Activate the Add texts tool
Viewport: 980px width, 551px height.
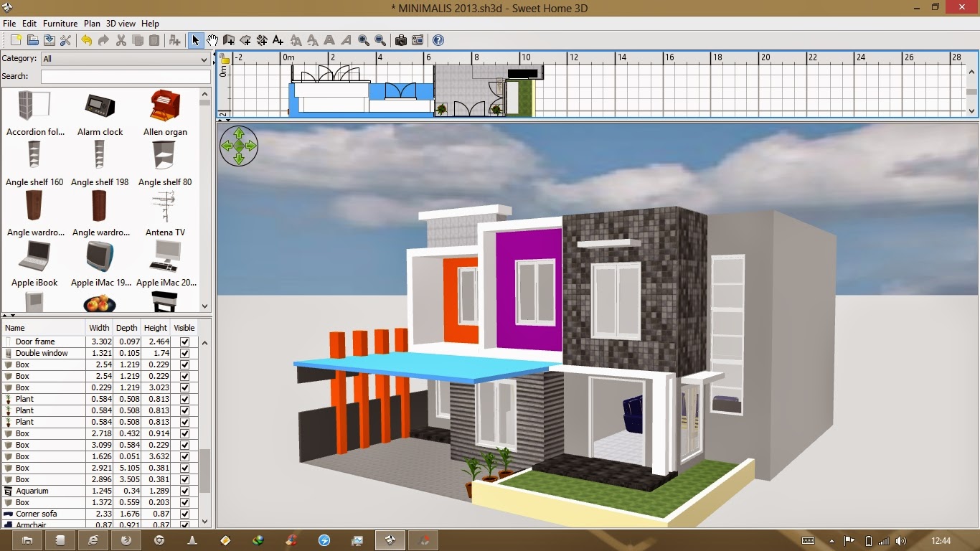click(x=278, y=40)
